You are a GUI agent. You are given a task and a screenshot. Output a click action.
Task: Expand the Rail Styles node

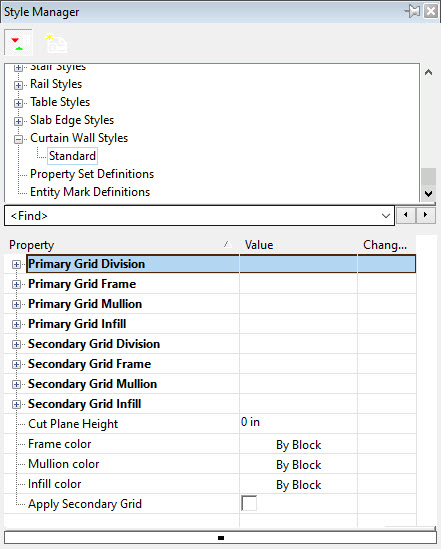18,85
